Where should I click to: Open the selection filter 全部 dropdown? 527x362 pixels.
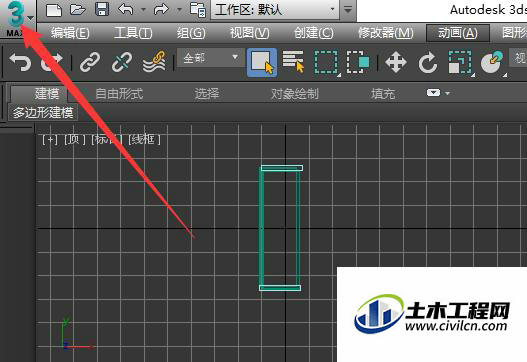click(x=210, y=58)
